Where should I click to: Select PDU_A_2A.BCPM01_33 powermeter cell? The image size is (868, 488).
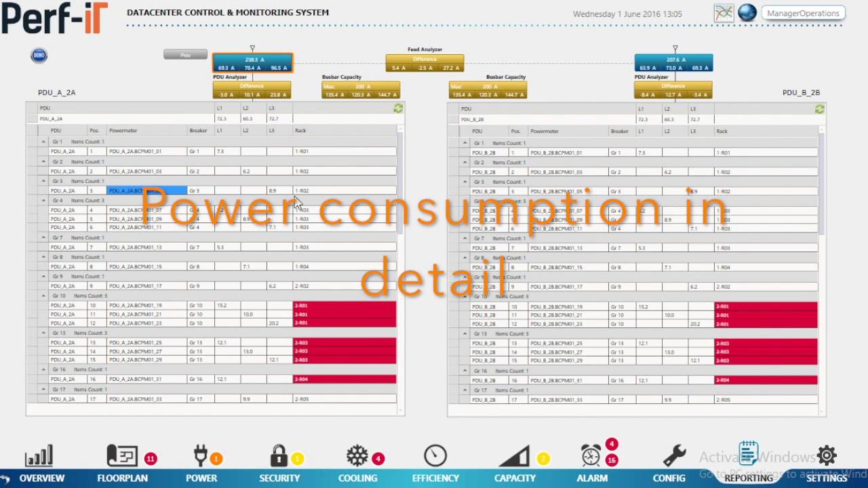click(x=147, y=399)
